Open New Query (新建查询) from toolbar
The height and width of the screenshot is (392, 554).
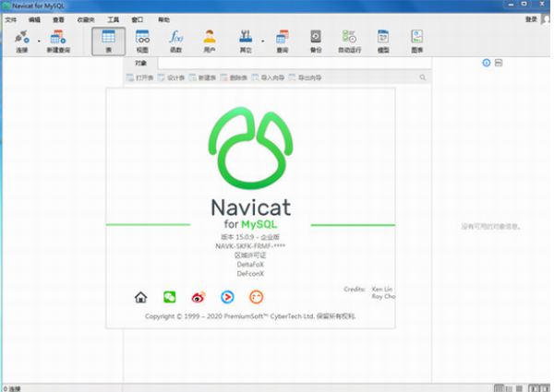tap(58, 39)
